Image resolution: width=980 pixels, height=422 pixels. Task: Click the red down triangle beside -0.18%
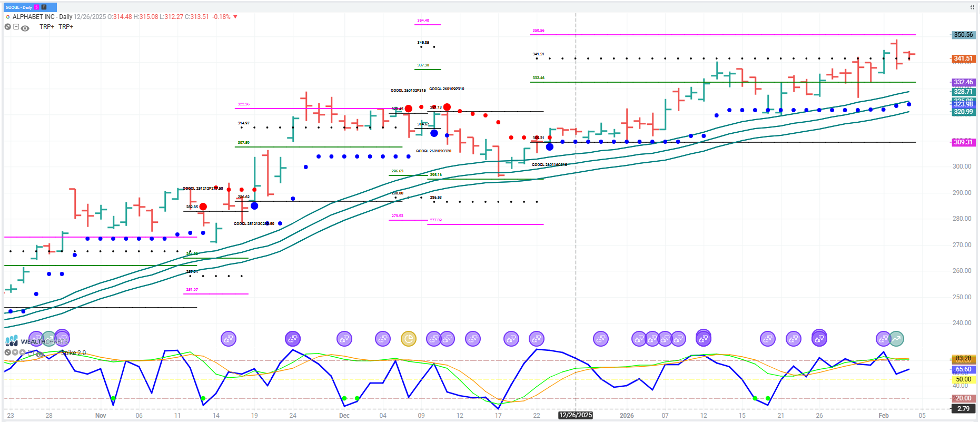pyautogui.click(x=235, y=17)
